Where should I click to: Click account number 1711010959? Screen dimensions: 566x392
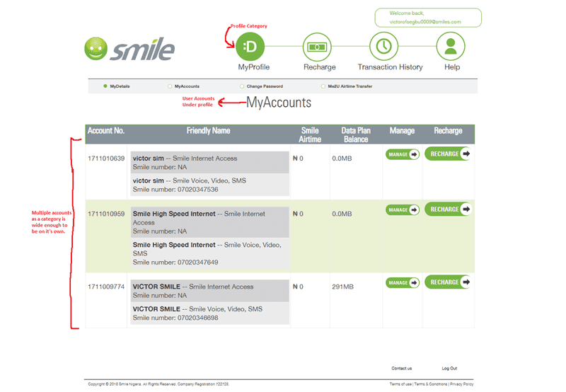106,214
